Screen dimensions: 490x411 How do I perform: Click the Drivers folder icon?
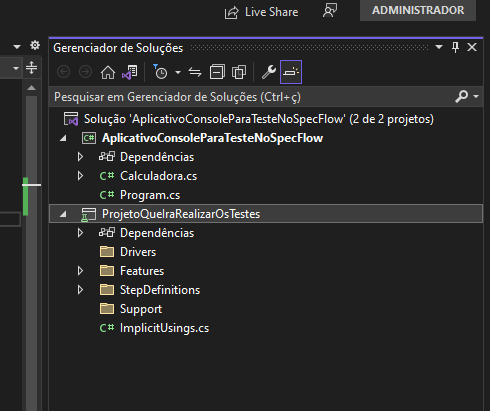107,252
